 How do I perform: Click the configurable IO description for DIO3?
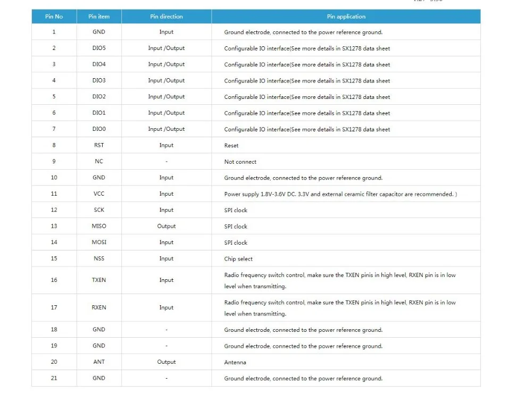pos(307,81)
